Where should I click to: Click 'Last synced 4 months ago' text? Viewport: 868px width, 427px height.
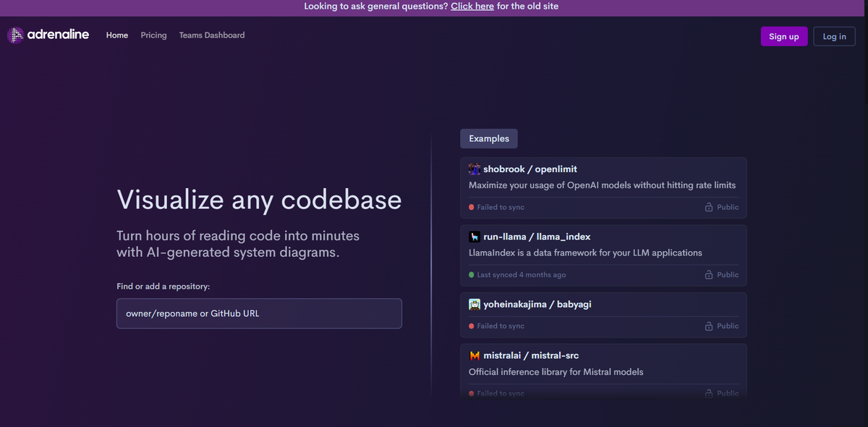coord(522,275)
